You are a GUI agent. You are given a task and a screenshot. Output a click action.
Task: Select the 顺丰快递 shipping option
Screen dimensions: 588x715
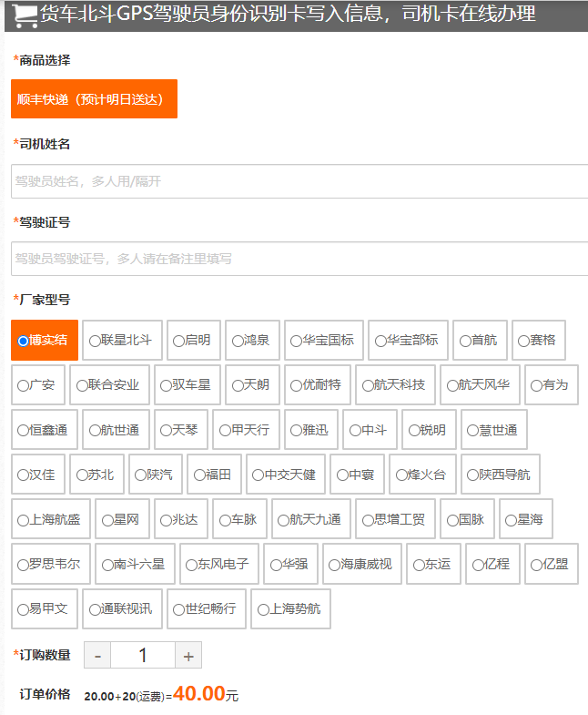94,99
